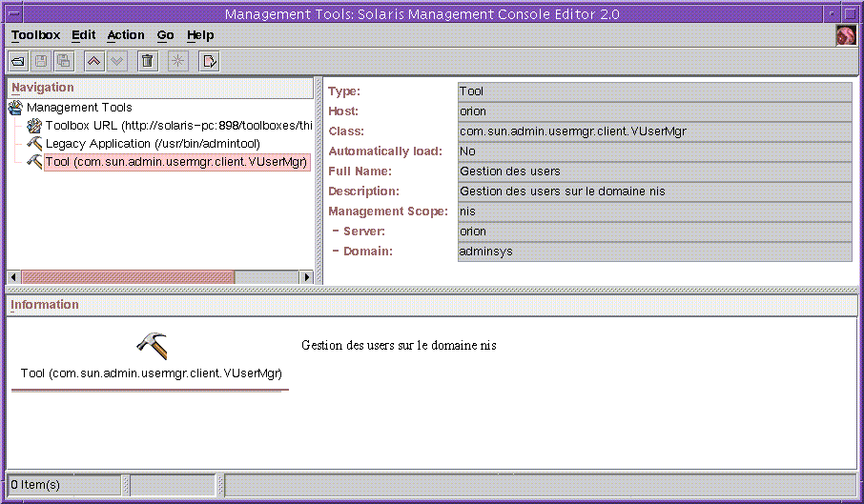Viewport: 864px width, 504px height.
Task: Click the Description label
Action: point(363,192)
